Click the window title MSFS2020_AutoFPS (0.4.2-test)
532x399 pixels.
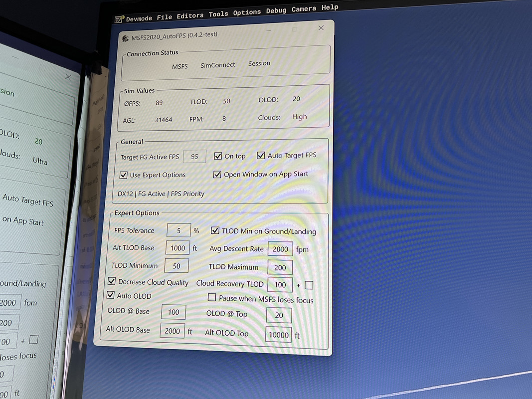(175, 35)
